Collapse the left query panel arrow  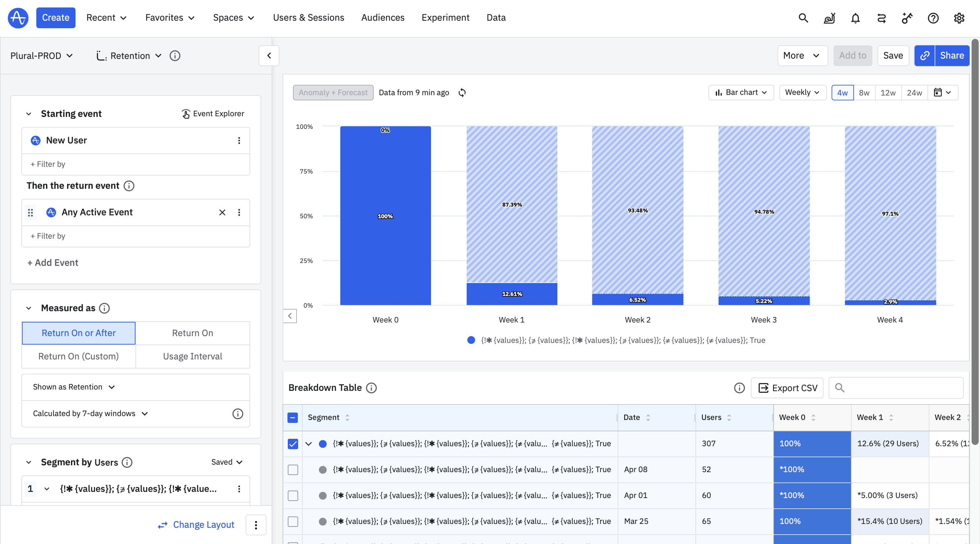269,55
